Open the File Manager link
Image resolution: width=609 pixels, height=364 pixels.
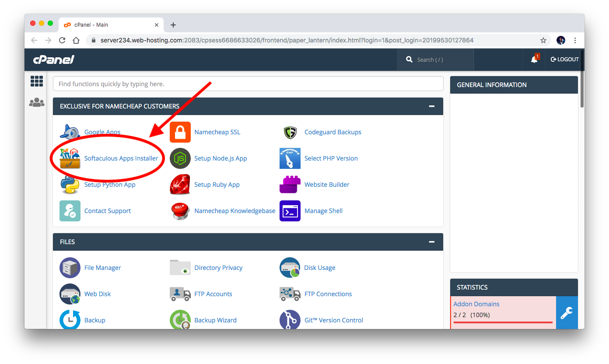103,268
